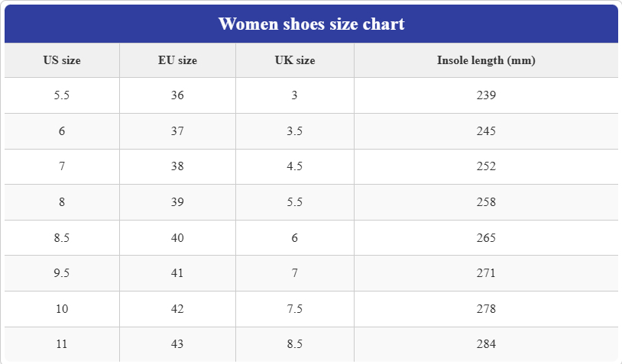The height and width of the screenshot is (364, 622).
Task: Select US size 11 cell
Action: pyautogui.click(x=62, y=344)
